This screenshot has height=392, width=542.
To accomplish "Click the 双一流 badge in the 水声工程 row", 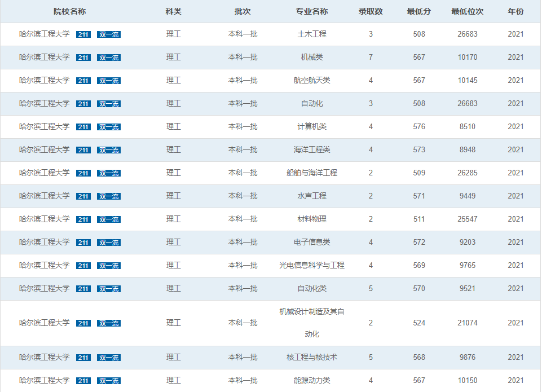I will coord(108,196).
